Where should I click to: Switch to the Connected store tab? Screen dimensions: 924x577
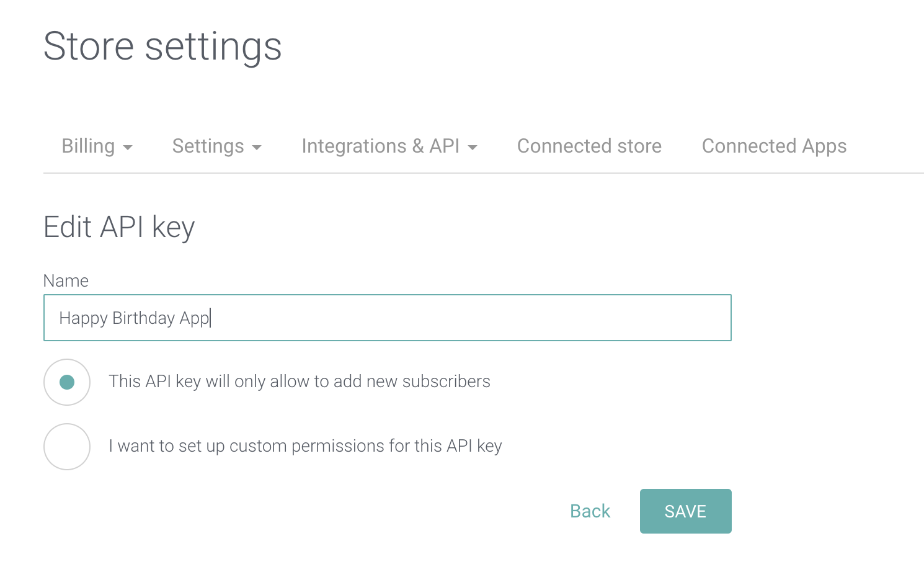tap(589, 146)
